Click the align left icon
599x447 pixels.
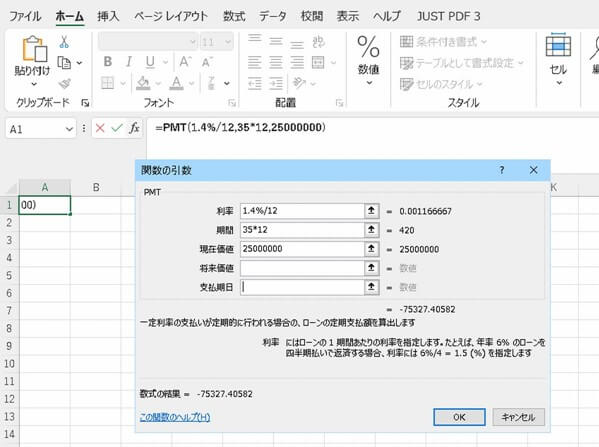(254, 62)
